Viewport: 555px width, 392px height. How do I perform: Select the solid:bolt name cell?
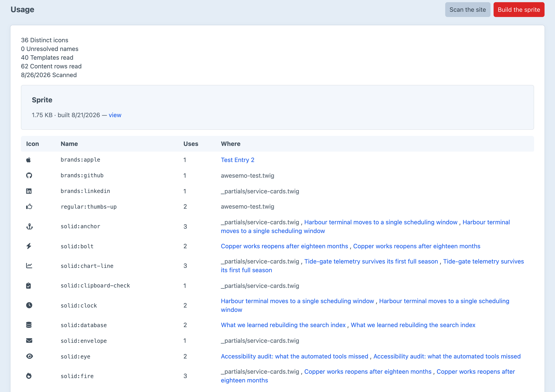77,246
